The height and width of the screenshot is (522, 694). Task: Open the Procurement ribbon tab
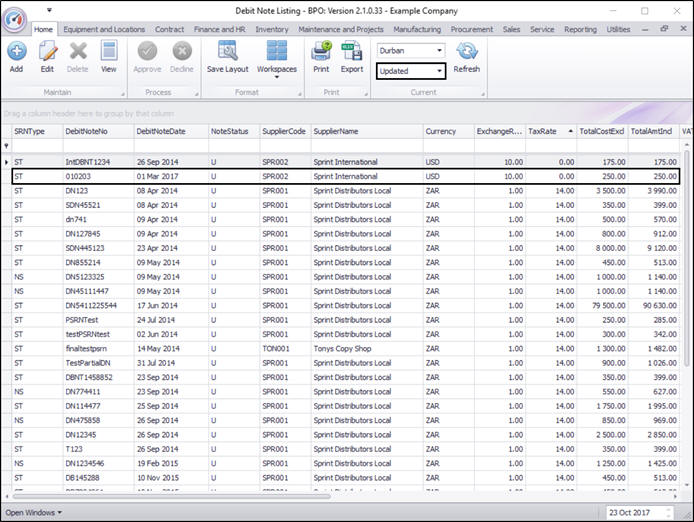pyautogui.click(x=472, y=30)
